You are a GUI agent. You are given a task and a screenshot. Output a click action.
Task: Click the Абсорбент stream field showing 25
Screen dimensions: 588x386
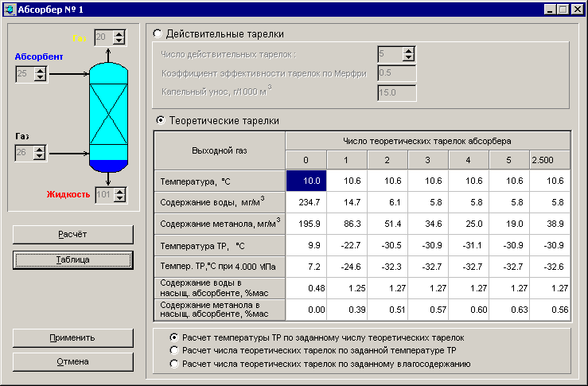coord(25,73)
